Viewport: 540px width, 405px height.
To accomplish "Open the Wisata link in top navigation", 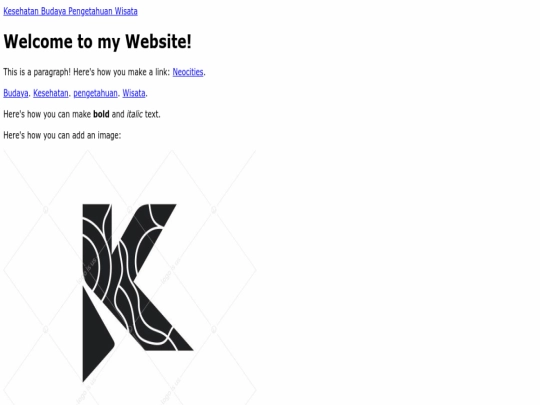I will [126, 11].
